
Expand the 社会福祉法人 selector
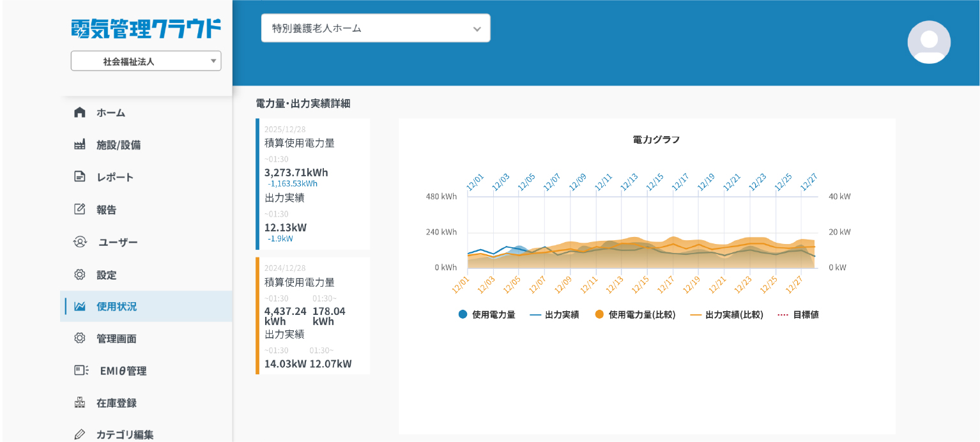click(x=146, y=61)
